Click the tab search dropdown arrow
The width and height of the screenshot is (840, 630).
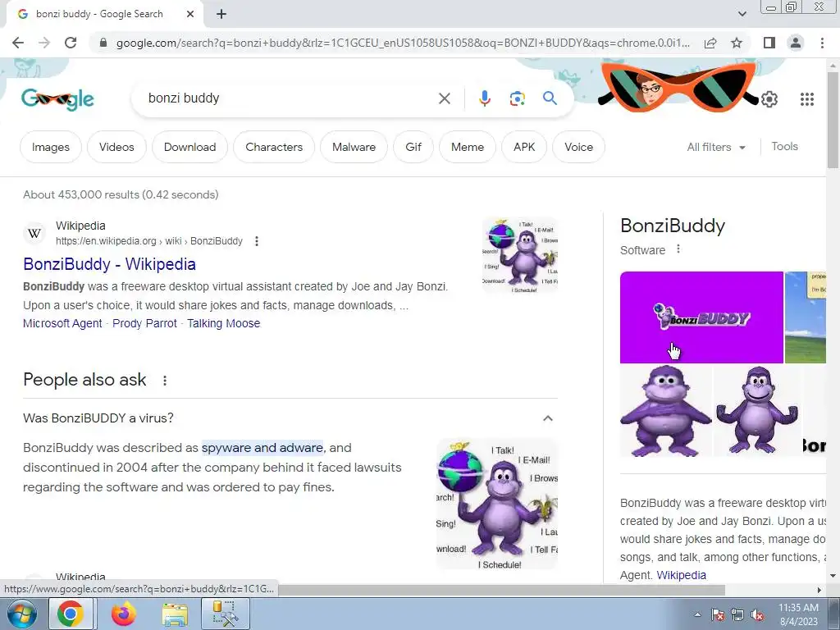click(742, 15)
